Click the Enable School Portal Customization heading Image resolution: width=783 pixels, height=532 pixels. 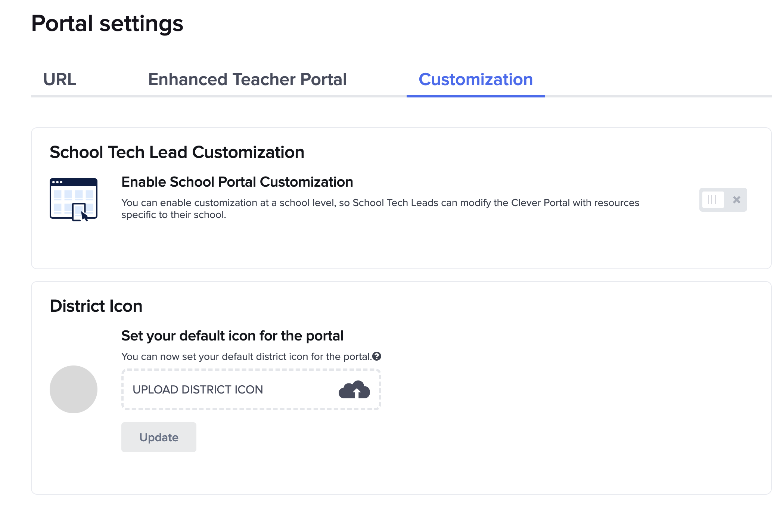point(237,182)
